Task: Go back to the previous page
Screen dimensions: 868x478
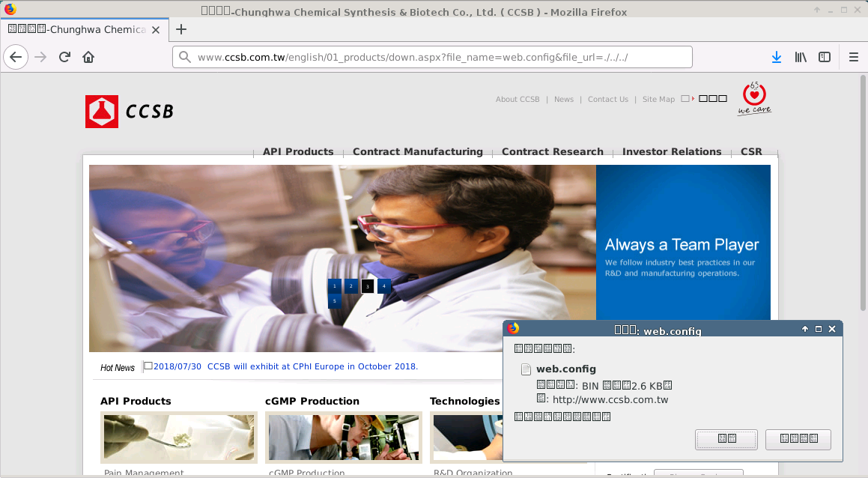Action: coord(16,57)
